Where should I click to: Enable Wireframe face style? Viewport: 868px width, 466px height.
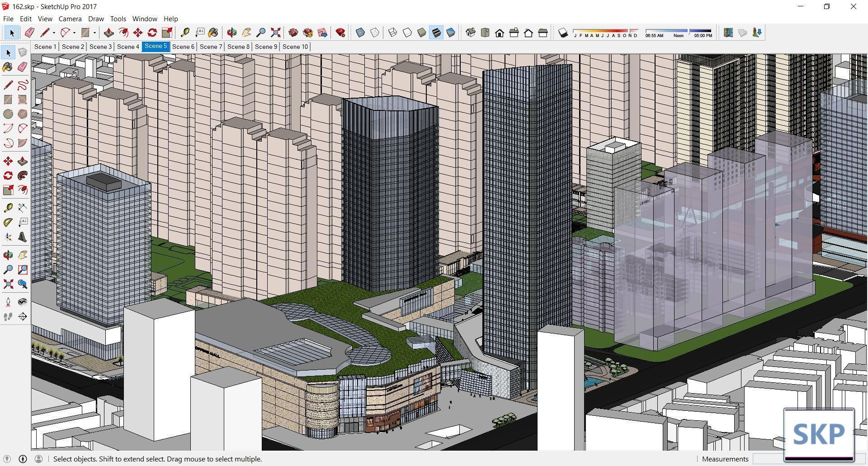pyautogui.click(x=393, y=33)
